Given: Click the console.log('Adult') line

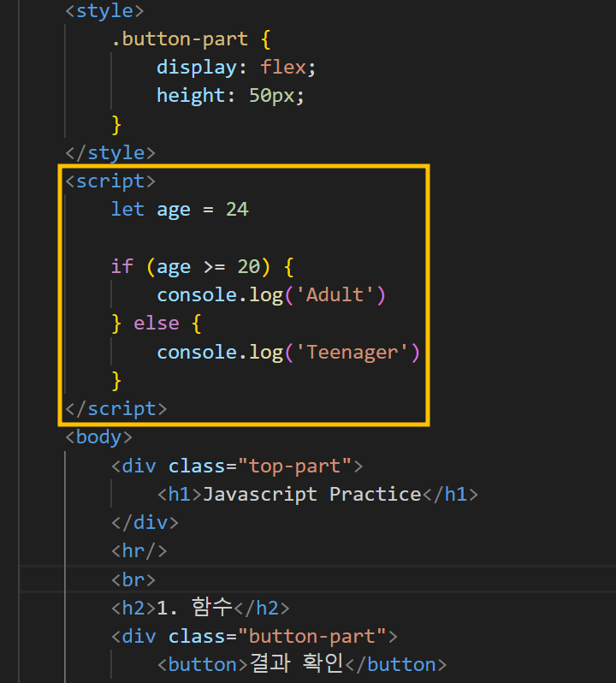Looking at the screenshot, I should pyautogui.click(x=271, y=295).
